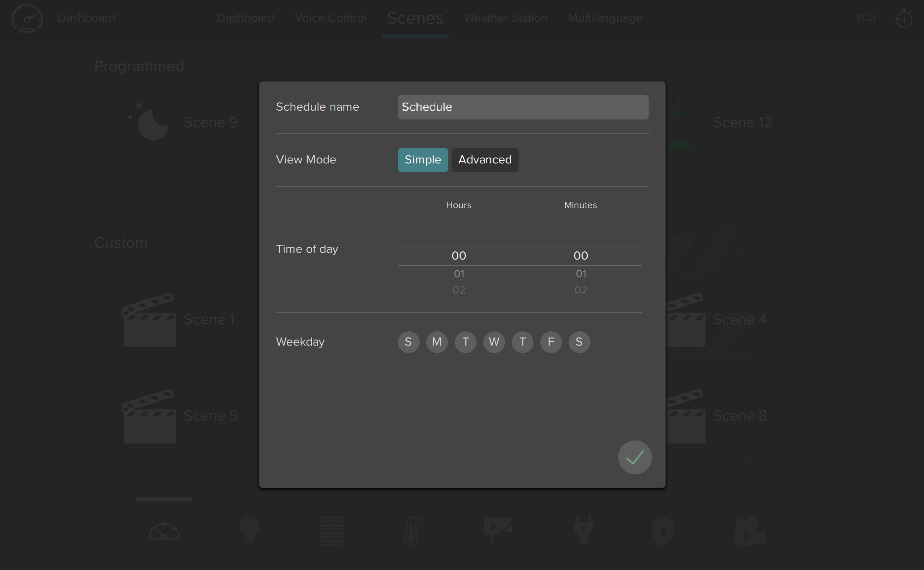Select hour 01 in Hours picker
This screenshot has width=924, height=570.
(x=459, y=274)
